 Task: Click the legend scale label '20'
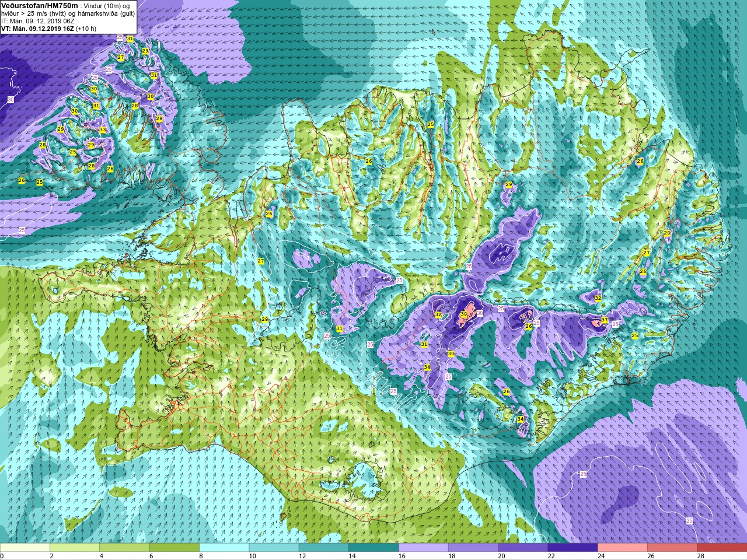pyautogui.click(x=501, y=556)
